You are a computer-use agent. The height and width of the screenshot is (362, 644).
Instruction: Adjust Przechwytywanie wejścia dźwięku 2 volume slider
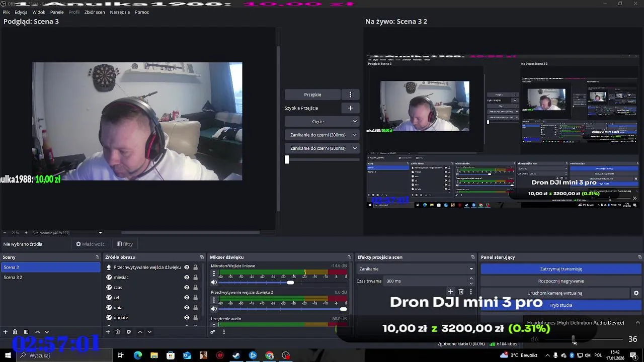point(343,309)
